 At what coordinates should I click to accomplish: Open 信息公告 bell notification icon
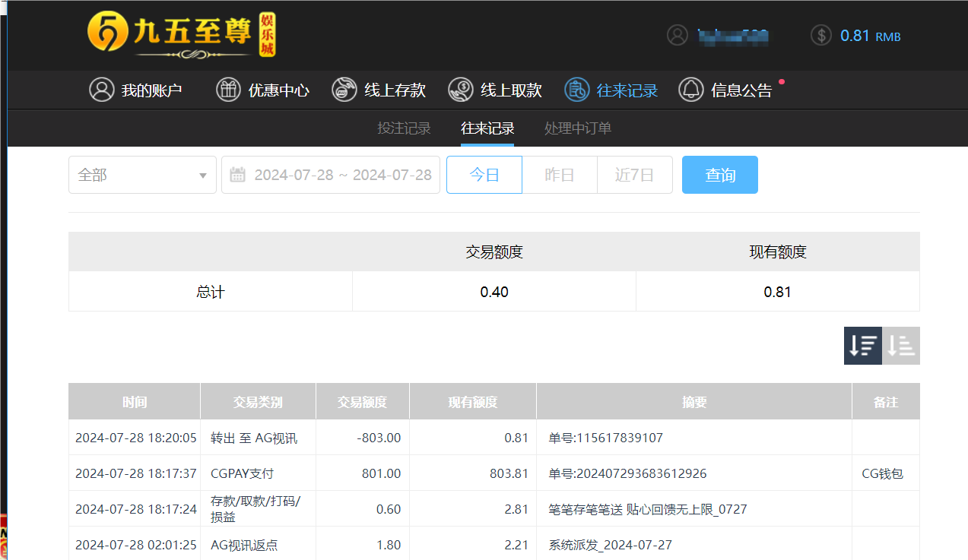690,90
